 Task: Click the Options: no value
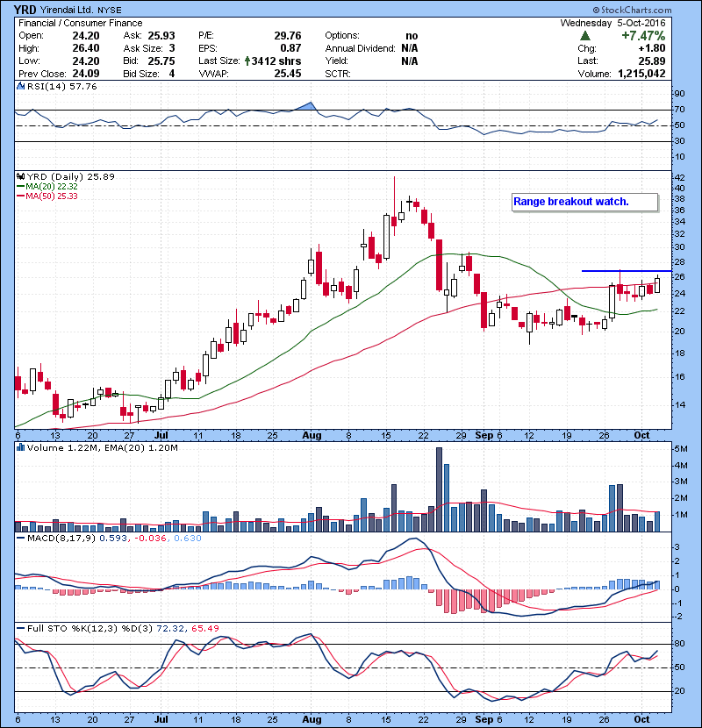(x=412, y=36)
